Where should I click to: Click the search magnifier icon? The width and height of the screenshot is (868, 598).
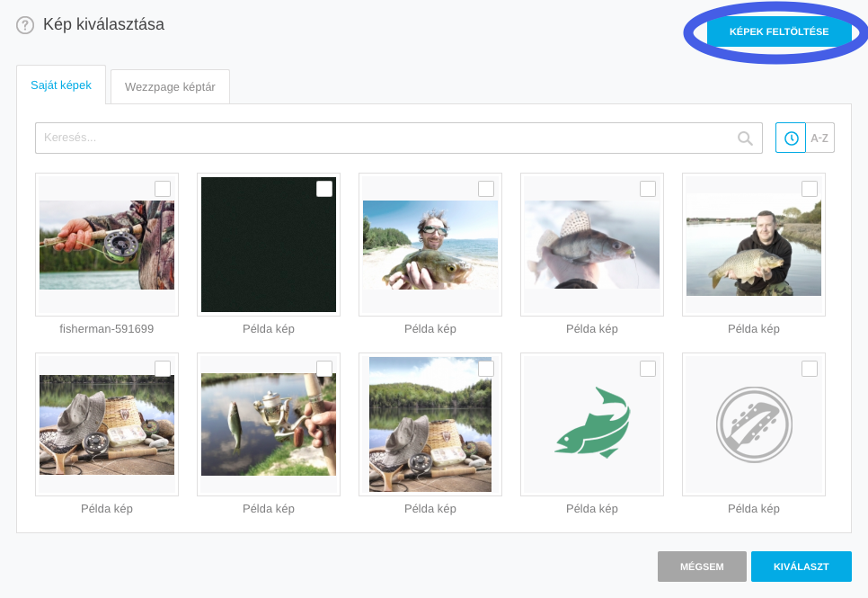pos(745,138)
